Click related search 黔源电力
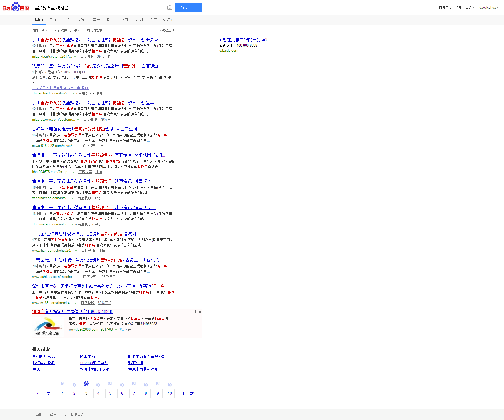The width and height of the screenshot is (504, 420). [x=87, y=356]
